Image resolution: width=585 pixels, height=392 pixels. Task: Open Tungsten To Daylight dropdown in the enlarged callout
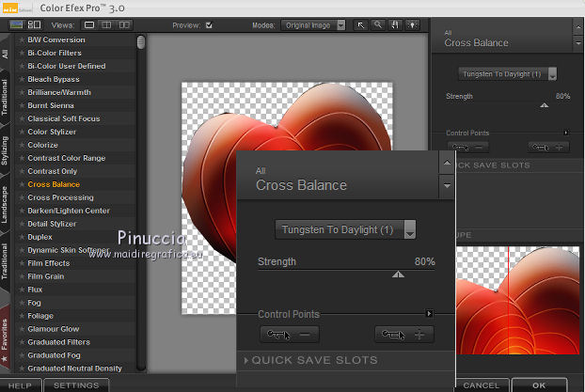tap(345, 229)
